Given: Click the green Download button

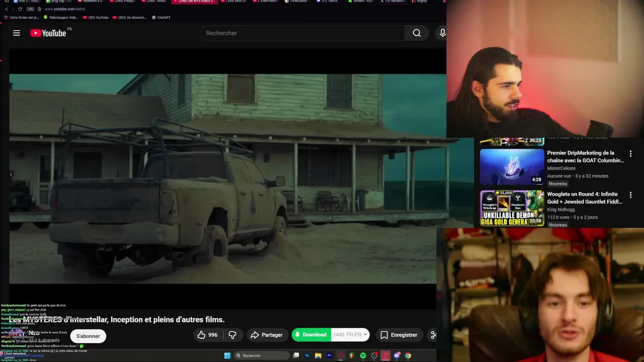Looking at the screenshot, I should 311,335.
